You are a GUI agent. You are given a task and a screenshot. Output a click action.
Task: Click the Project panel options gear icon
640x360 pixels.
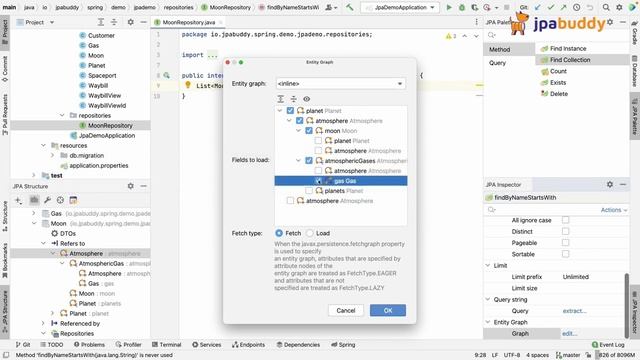[x=131, y=22]
